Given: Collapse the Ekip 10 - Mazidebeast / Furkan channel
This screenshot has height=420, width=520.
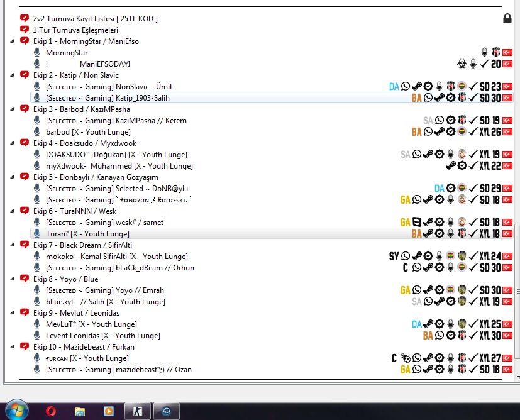Looking at the screenshot, I should pos(13,346).
